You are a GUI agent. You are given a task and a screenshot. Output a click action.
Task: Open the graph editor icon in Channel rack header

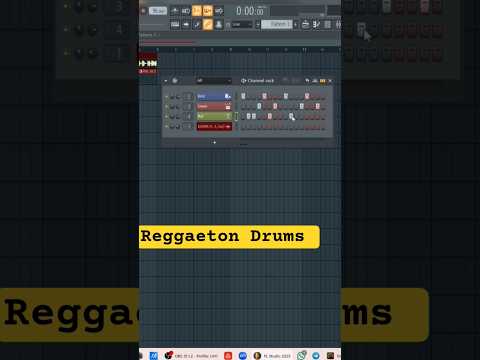315,81
